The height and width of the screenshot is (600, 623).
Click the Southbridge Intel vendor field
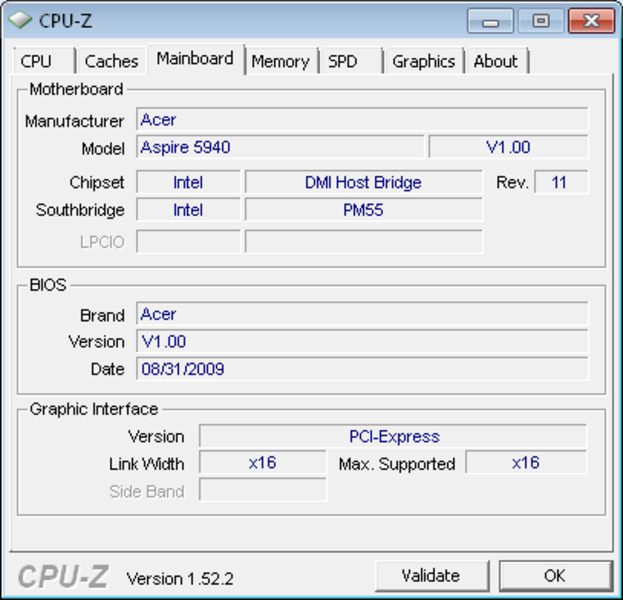188,209
